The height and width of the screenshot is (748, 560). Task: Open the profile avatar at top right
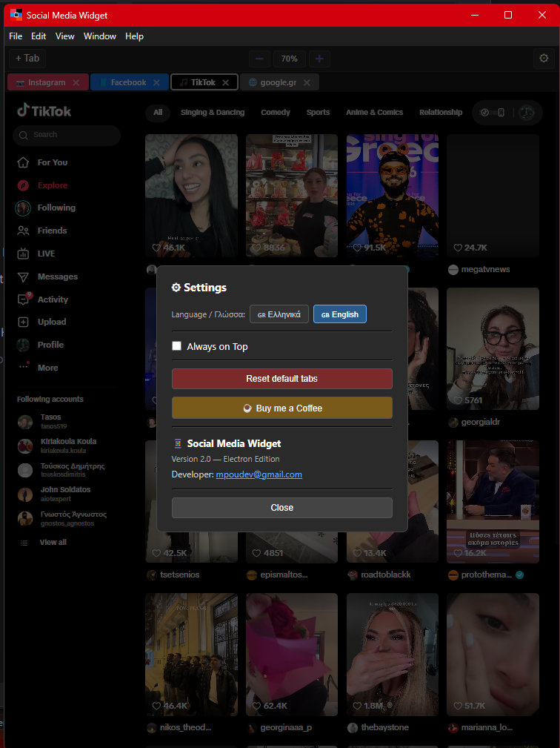pos(527,113)
